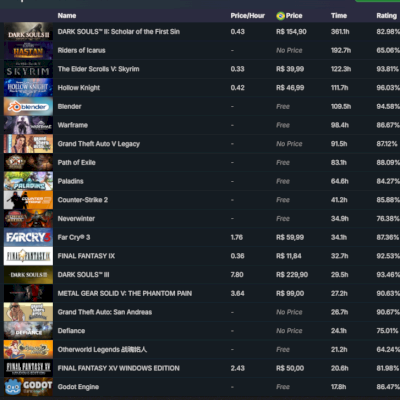This screenshot has height=400, width=400.
Task: Open the Counter-Strike 2 thumbnail
Action: click(x=28, y=200)
